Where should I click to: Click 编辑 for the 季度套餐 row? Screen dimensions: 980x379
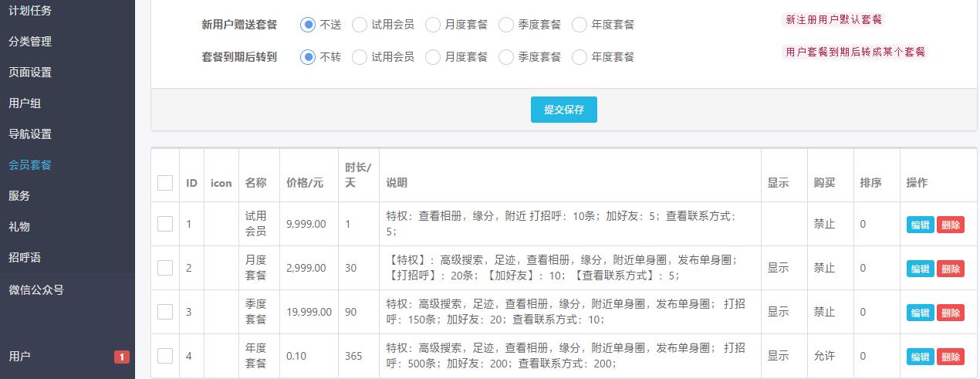920,313
